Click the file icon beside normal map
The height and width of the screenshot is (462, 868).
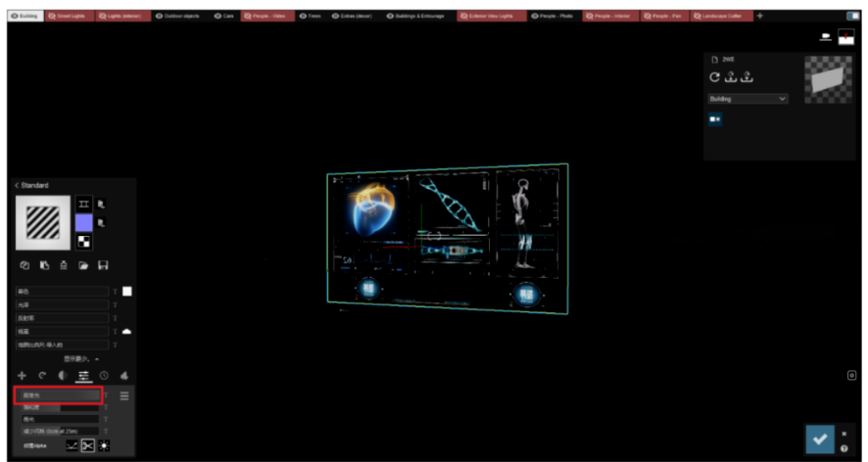pyautogui.click(x=101, y=223)
